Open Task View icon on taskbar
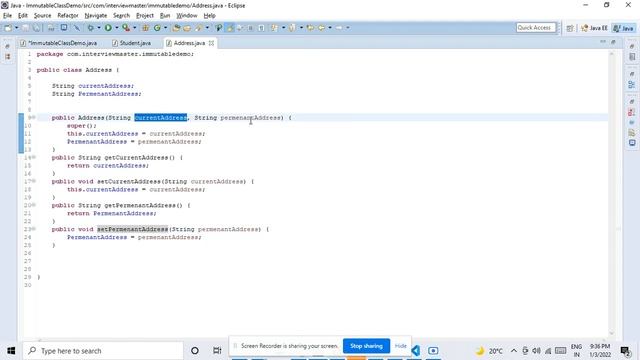 click(x=217, y=351)
